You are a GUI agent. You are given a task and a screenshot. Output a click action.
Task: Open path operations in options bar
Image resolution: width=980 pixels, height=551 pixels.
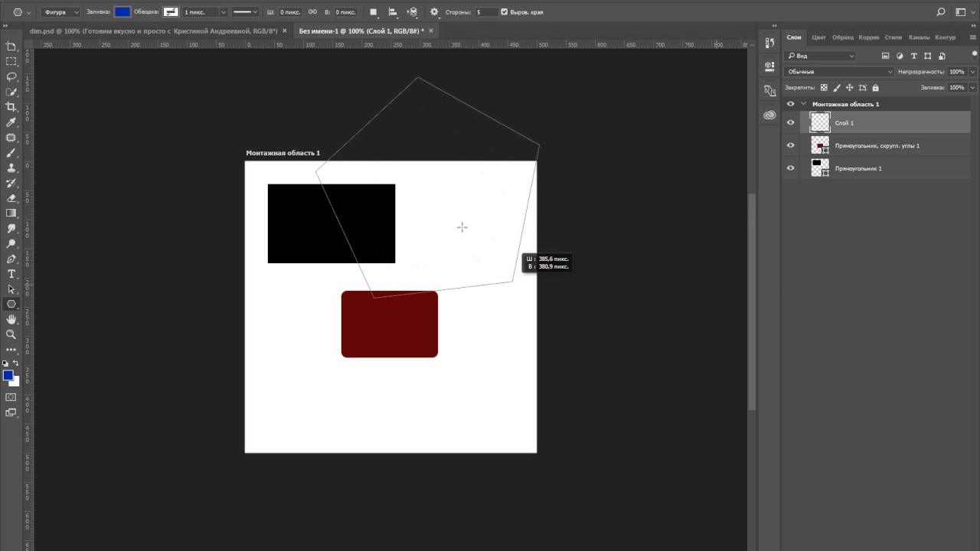[x=373, y=12]
